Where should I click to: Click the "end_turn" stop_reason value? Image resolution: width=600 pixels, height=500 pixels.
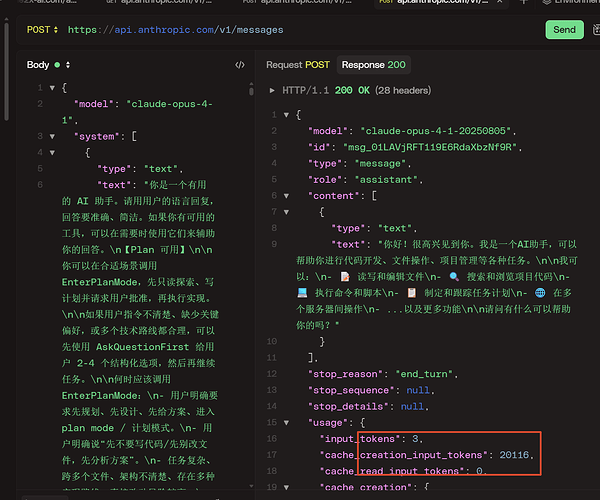point(424,374)
